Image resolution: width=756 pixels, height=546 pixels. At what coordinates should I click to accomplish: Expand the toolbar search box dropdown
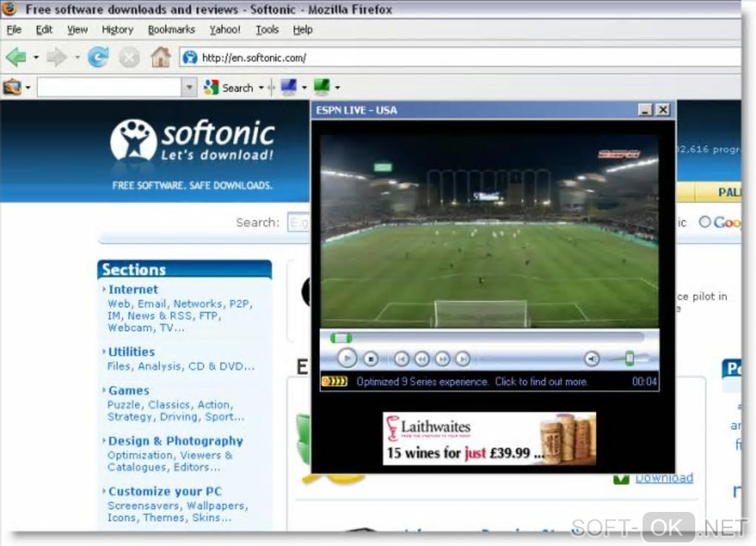190,87
